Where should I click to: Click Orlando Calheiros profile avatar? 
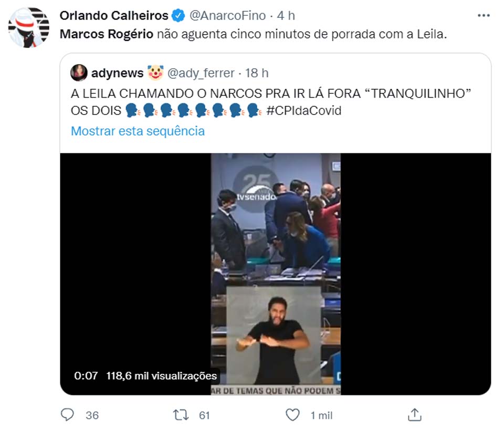coord(28,28)
